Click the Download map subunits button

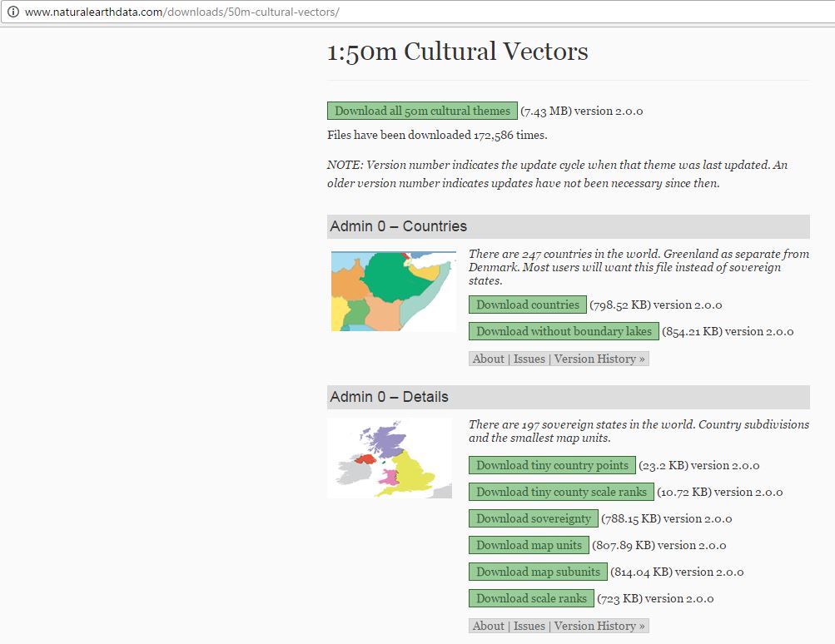(538, 572)
